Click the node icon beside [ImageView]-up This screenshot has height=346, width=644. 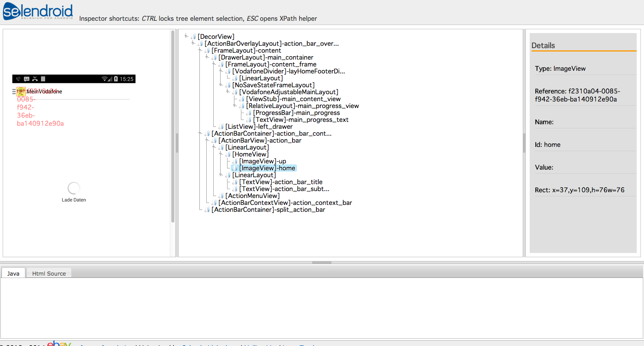[235, 161]
